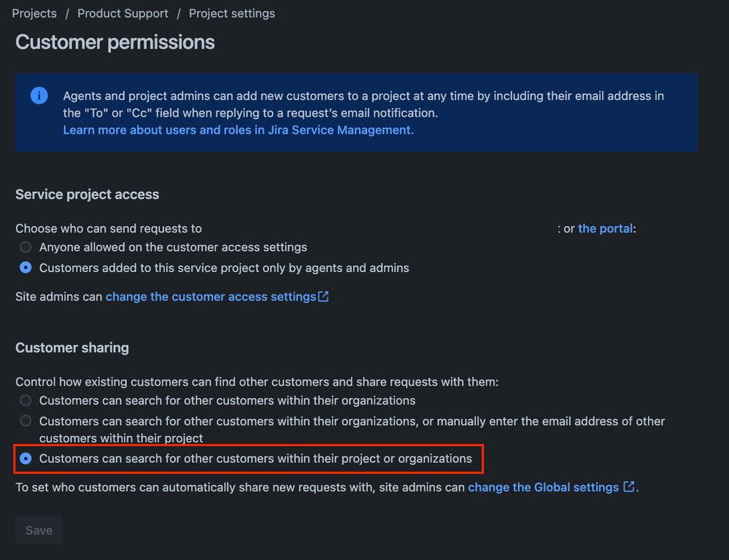Click external link icon beside Global settings
The width and height of the screenshot is (729, 560).
(x=628, y=486)
